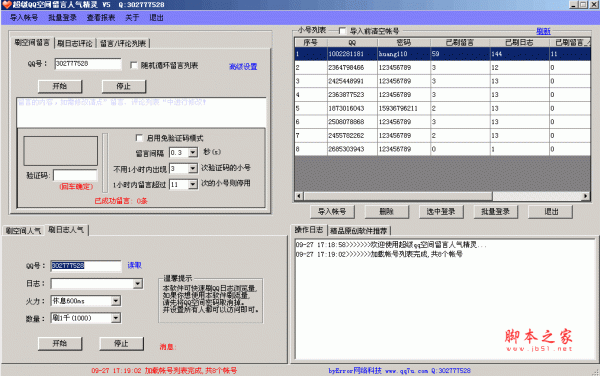Start message posting with upper 开始 button
The height and width of the screenshot is (376, 600).
click(x=60, y=86)
